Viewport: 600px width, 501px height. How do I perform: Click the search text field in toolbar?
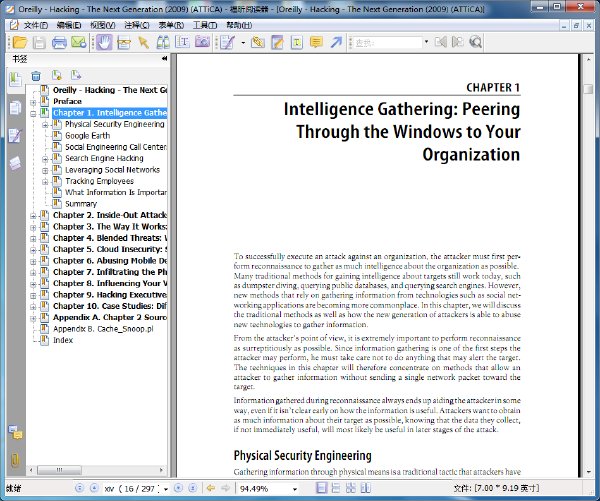point(388,42)
